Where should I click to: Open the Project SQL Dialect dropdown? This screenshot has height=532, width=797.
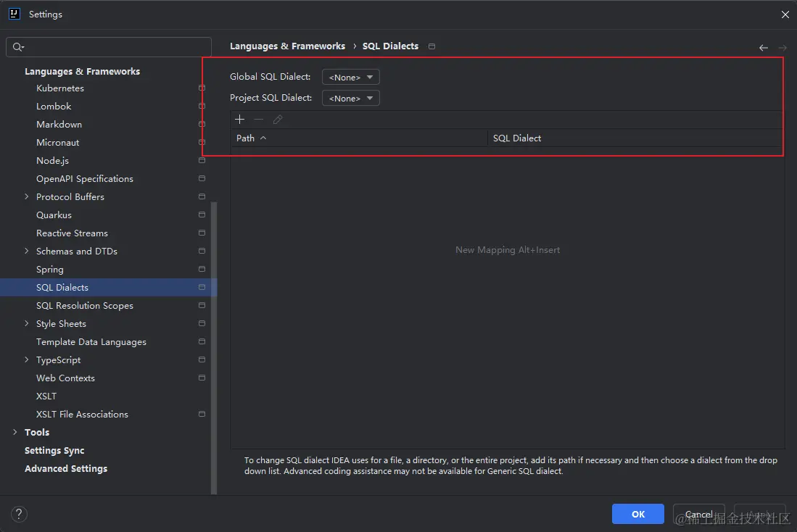pyautogui.click(x=350, y=97)
